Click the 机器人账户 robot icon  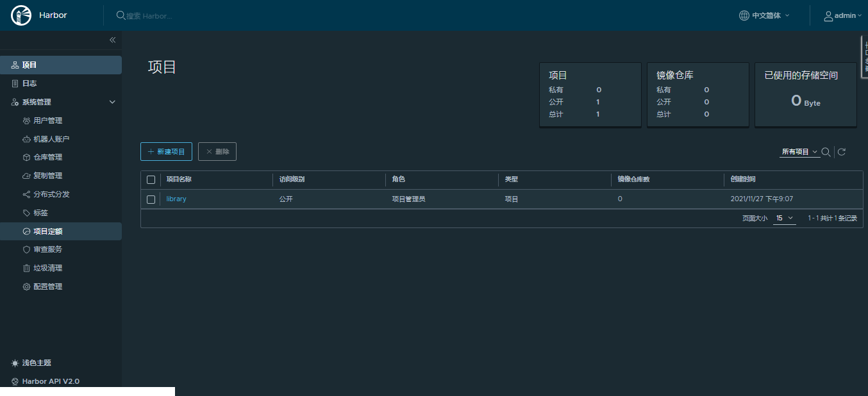click(x=26, y=139)
